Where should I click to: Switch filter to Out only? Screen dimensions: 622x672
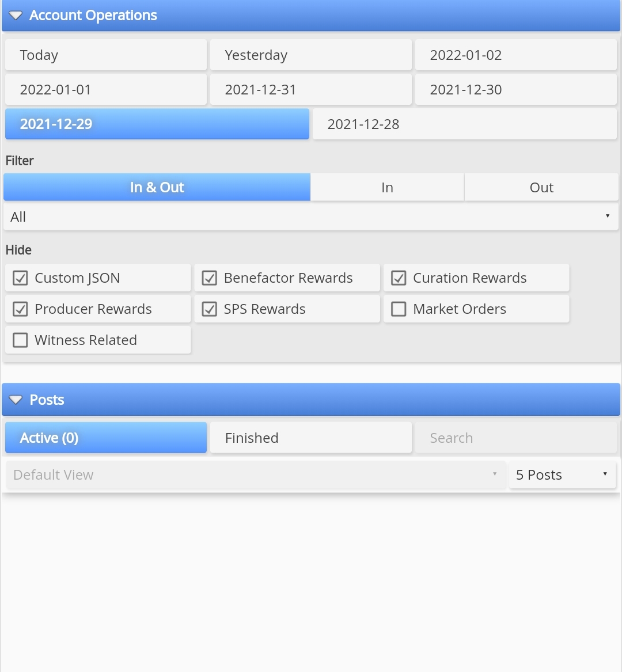pyautogui.click(x=541, y=187)
